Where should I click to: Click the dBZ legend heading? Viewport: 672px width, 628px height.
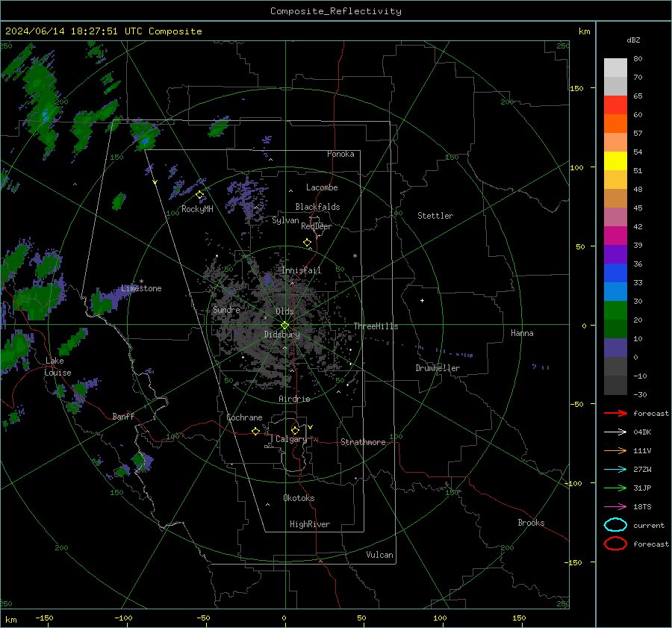tap(633, 40)
